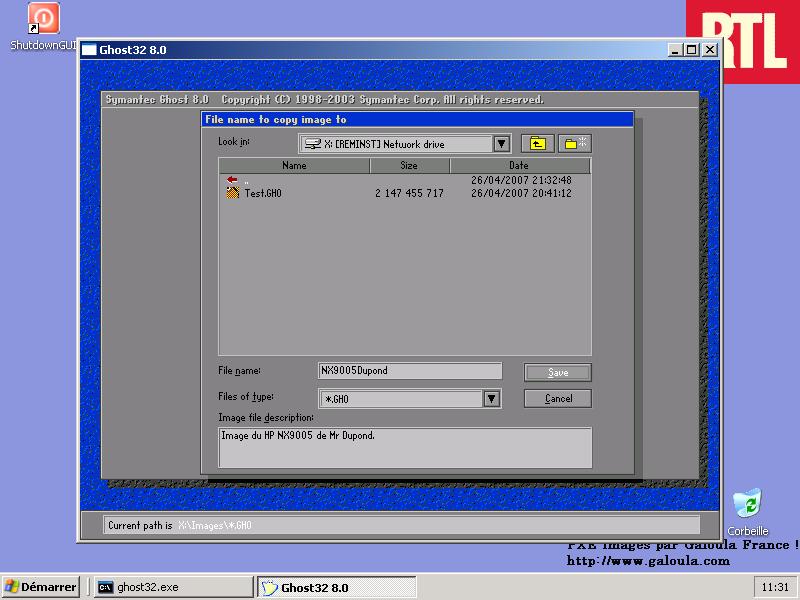Image resolution: width=800 pixels, height=600 pixels.
Task: Expand the Files of type dropdown arrow
Action: pyautogui.click(x=491, y=399)
